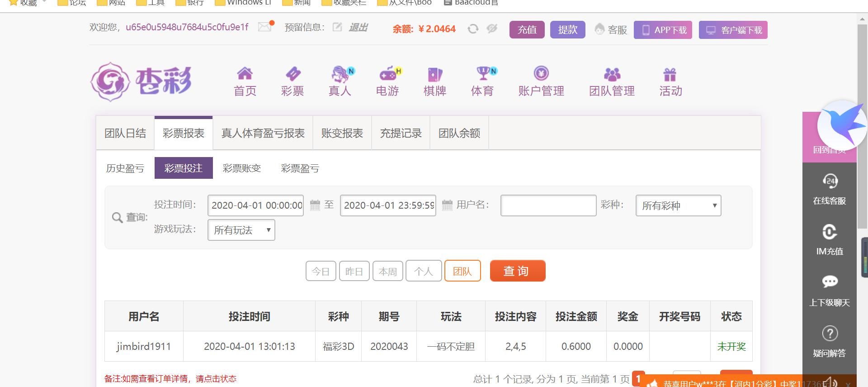Click the 福彩3D cell

339,347
